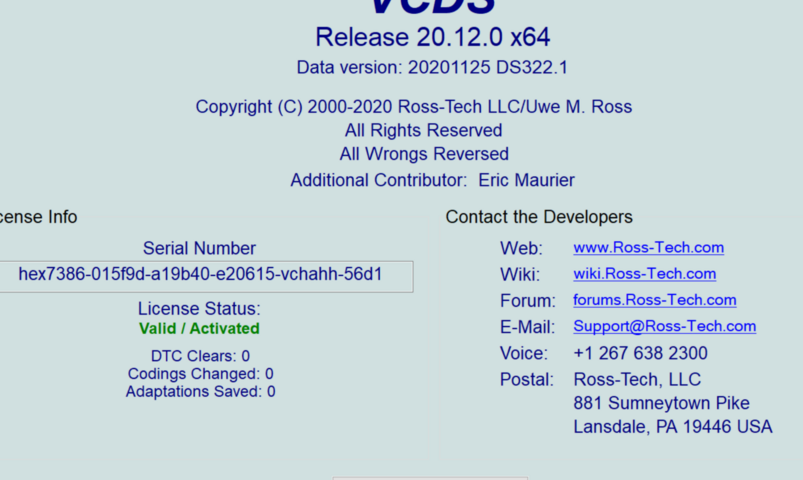The image size is (803, 480).
Task: Click the Postal: label
Action: [x=527, y=380]
